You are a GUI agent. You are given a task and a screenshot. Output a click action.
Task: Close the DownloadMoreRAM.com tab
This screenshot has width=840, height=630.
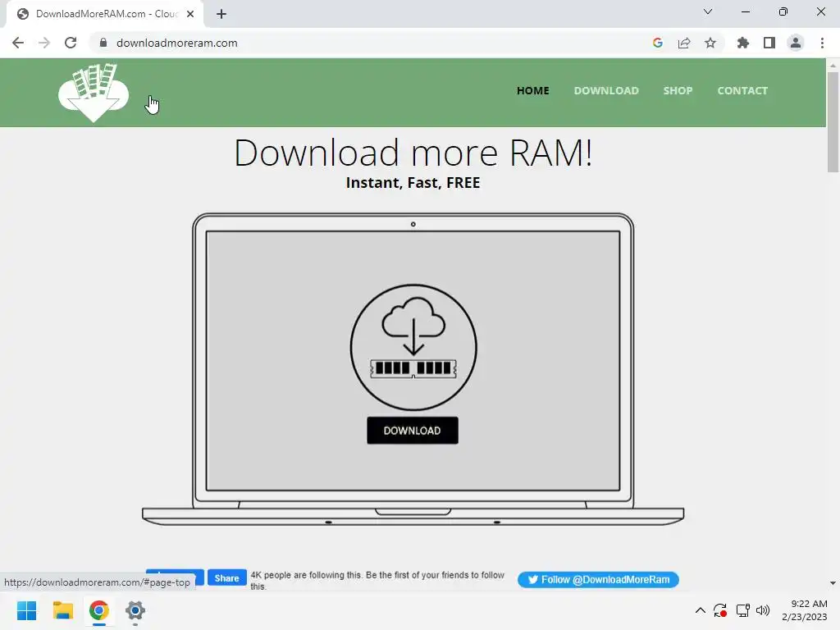[190, 14]
